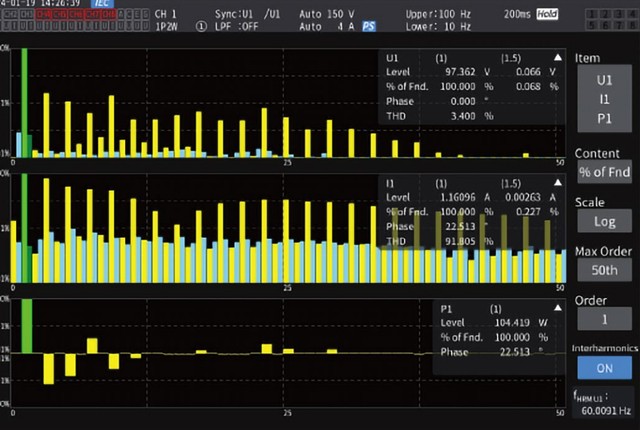Tap the channel number grid at top right
Screen dimensions: 640x430
611,20
